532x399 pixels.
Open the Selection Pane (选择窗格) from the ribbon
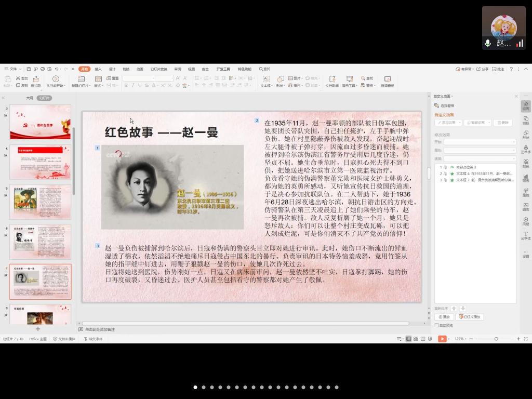point(388,81)
